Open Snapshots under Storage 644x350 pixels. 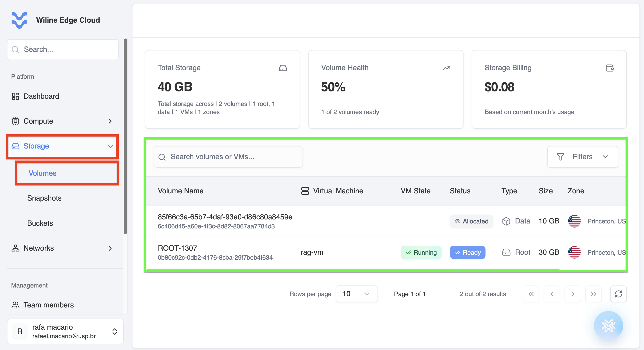point(44,198)
